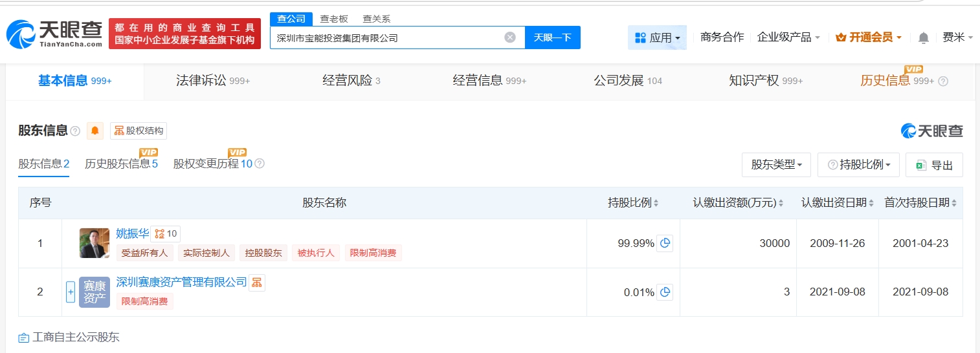
Task: Expand the 企业级产品 dropdown
Action: [x=788, y=37]
